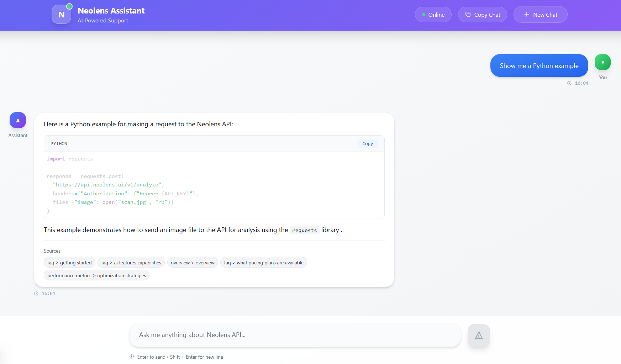Click the green status indicator on the logo
621x364 pixels.
coord(69,6)
